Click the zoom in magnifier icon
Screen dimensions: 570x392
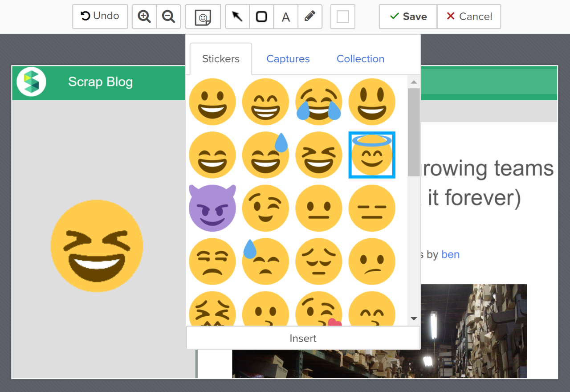(x=144, y=16)
